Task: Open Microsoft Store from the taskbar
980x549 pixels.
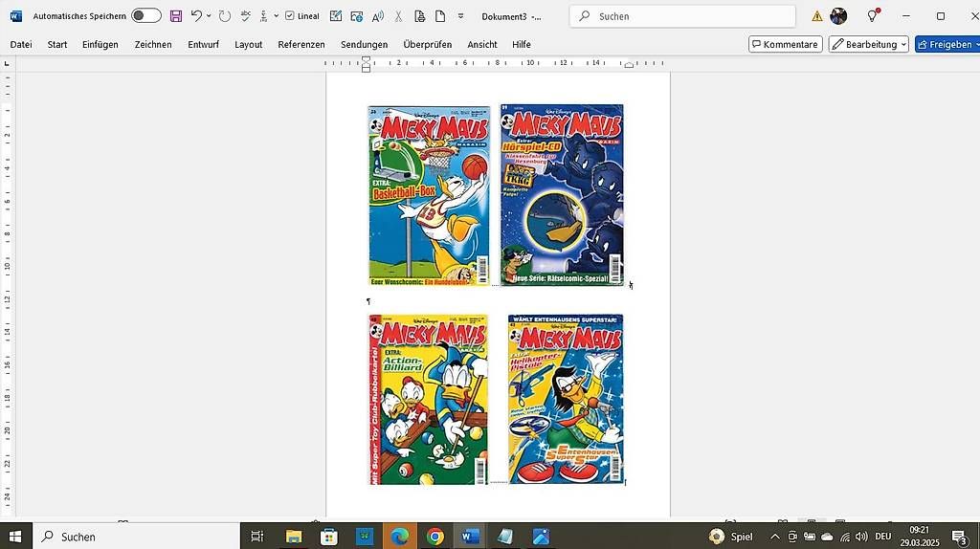Action: (329, 537)
